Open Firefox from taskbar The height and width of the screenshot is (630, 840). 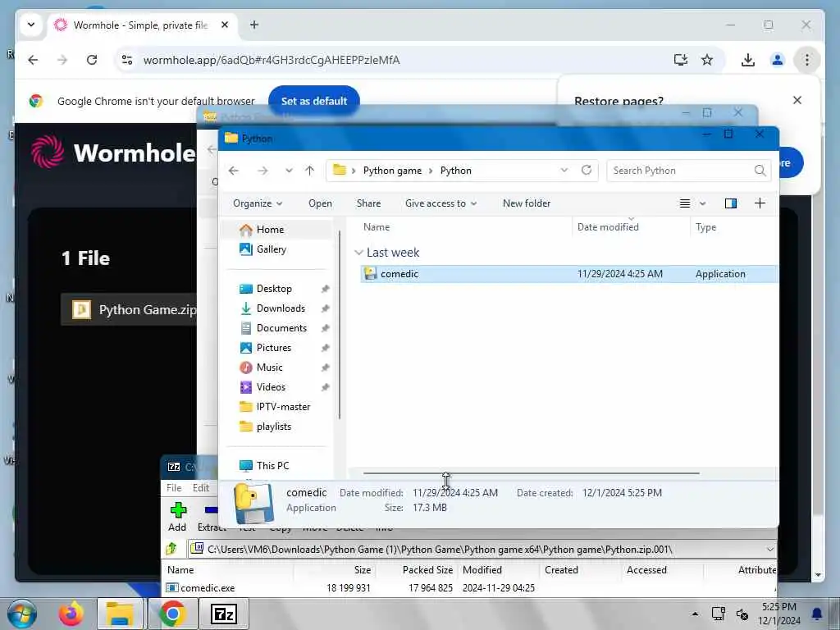click(x=71, y=614)
